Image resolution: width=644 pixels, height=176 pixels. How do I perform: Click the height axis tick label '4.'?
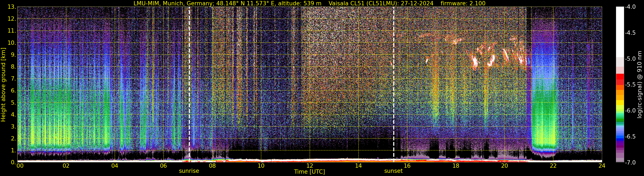coord(13,115)
